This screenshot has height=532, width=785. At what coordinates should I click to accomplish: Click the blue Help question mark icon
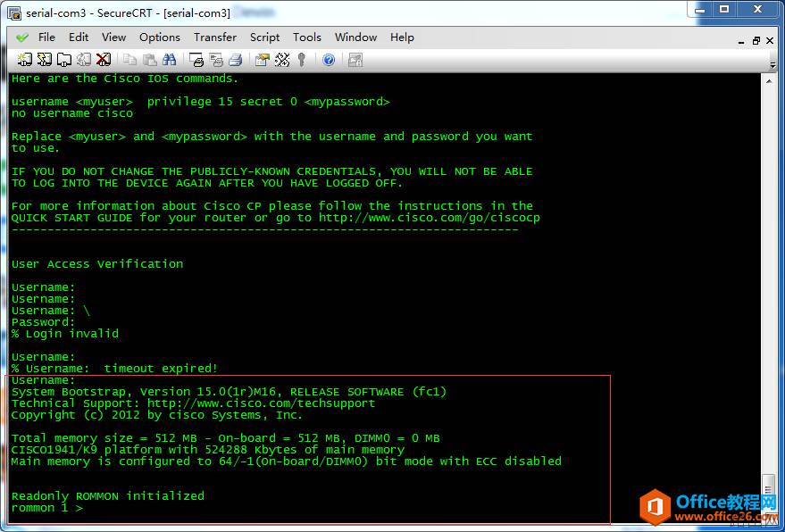click(x=329, y=60)
